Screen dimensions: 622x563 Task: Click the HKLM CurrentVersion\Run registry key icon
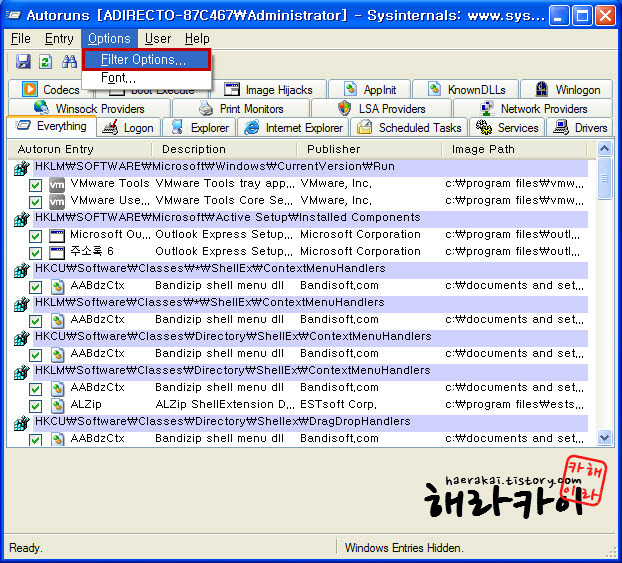click(x=22, y=168)
